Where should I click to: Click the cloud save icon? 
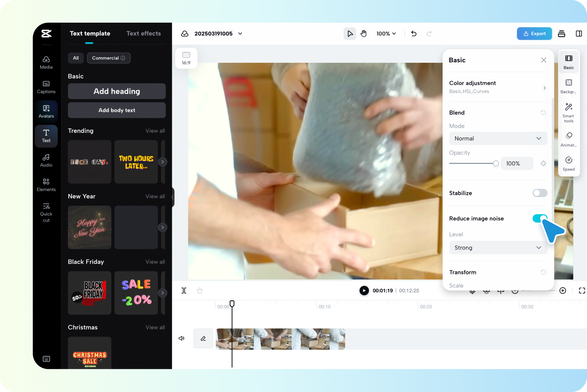pos(185,34)
